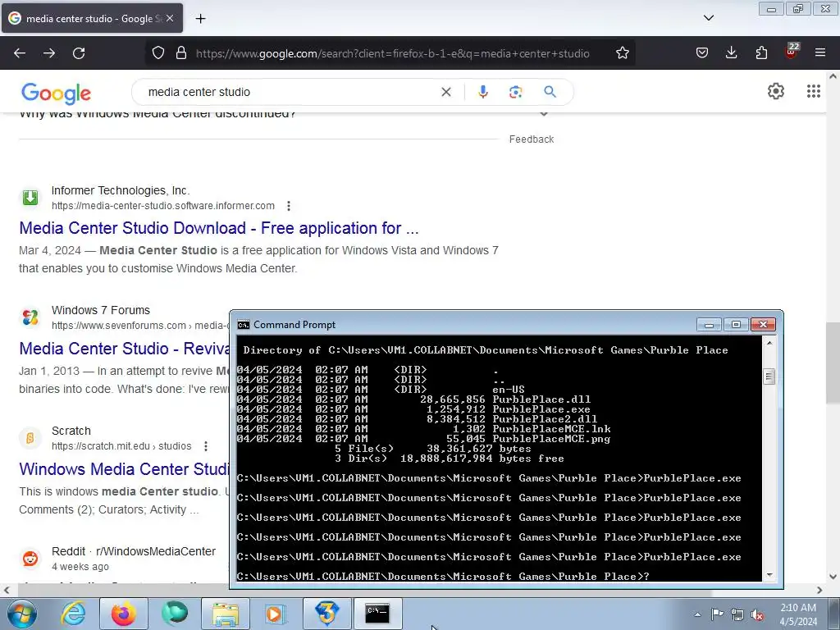Open the green globe taskbar app
The width and height of the screenshot is (840, 630).
175,614
